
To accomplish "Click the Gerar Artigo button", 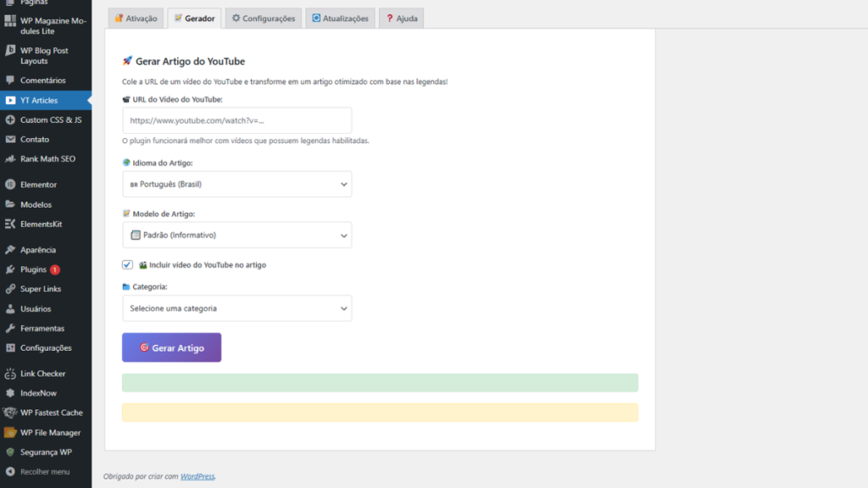I will 171,347.
